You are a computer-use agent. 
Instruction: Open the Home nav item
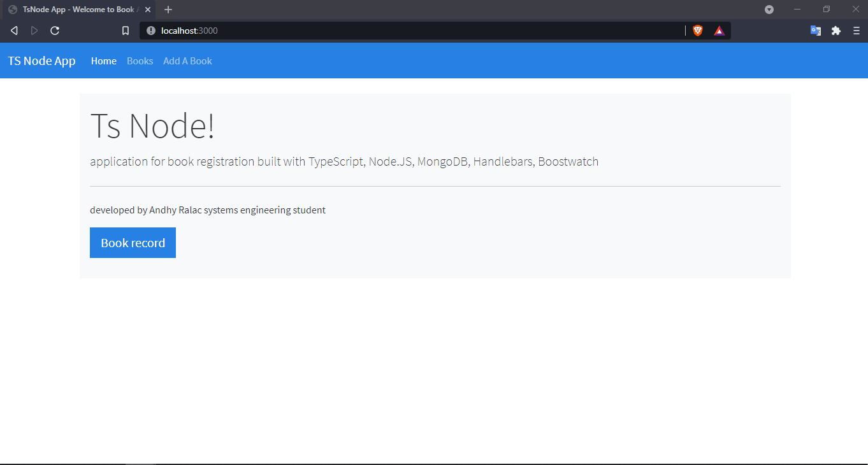tap(104, 61)
